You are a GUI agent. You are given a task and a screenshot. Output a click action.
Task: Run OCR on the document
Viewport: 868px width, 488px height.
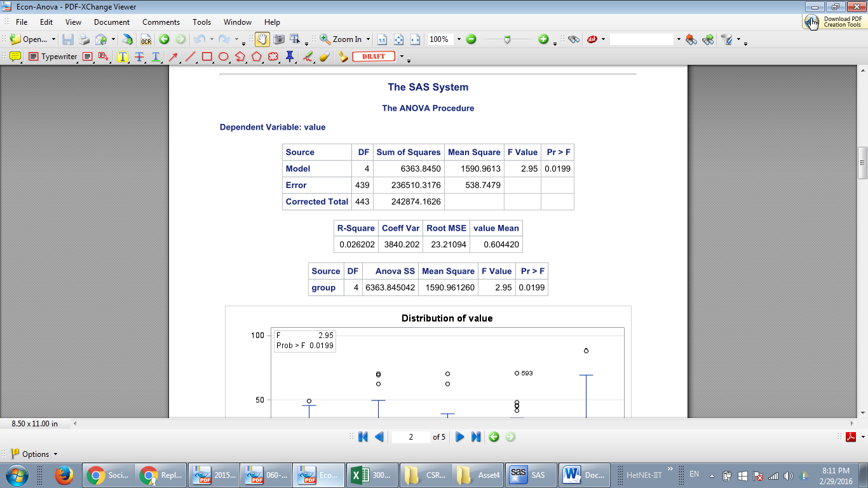click(x=145, y=39)
